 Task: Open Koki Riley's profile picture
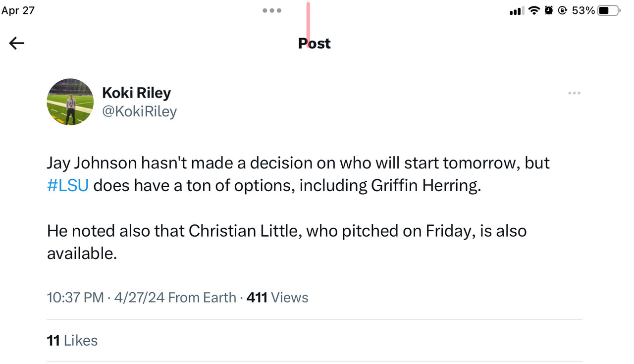(70, 102)
